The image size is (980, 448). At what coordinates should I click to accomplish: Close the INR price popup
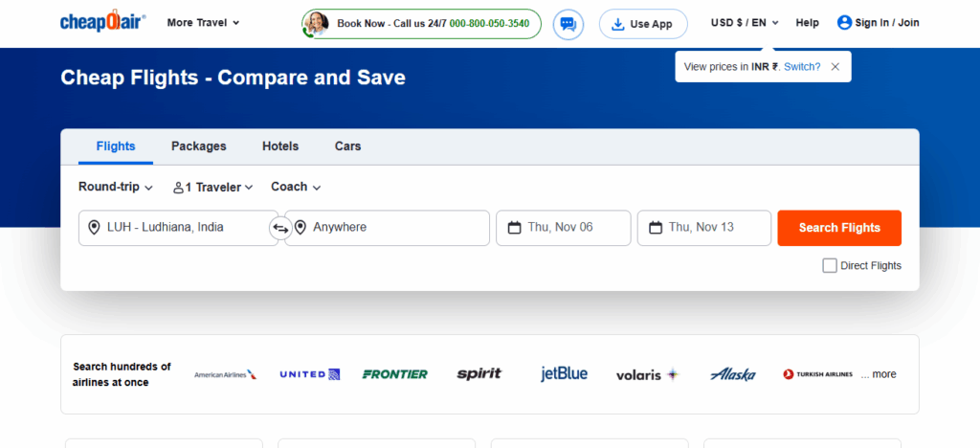pyautogui.click(x=835, y=66)
